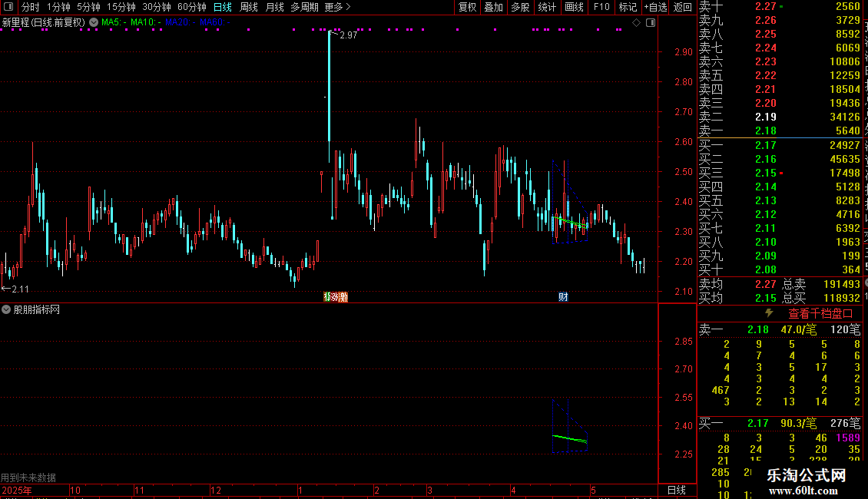
Task: Click the 叠加 overlay button
Action: point(494,7)
